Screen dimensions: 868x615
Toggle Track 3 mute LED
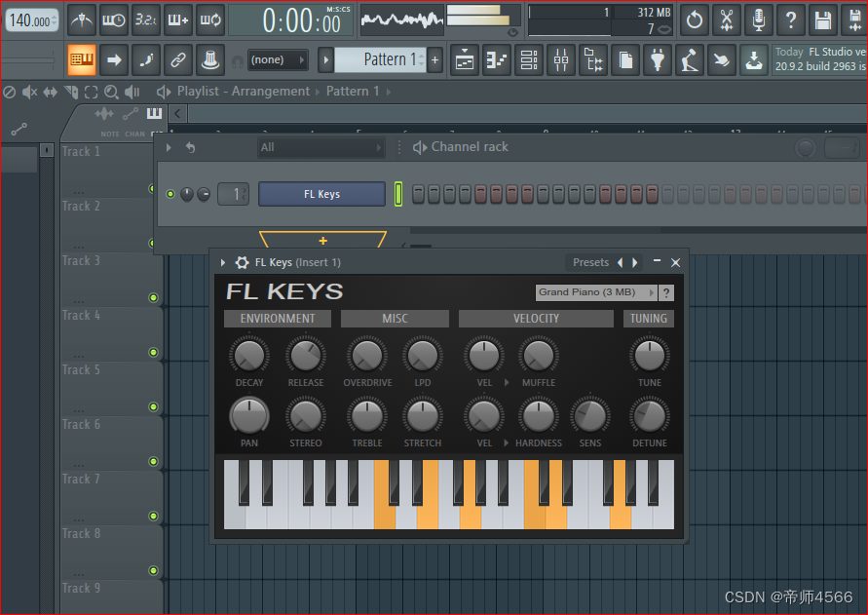(153, 297)
